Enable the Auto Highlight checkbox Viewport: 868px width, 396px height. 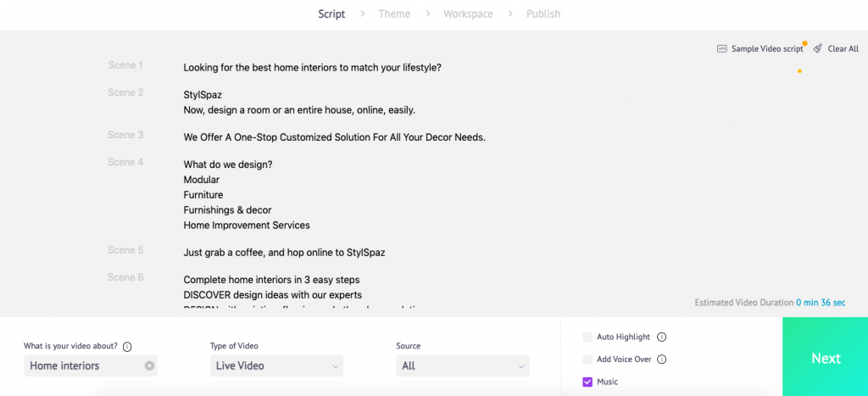point(587,337)
